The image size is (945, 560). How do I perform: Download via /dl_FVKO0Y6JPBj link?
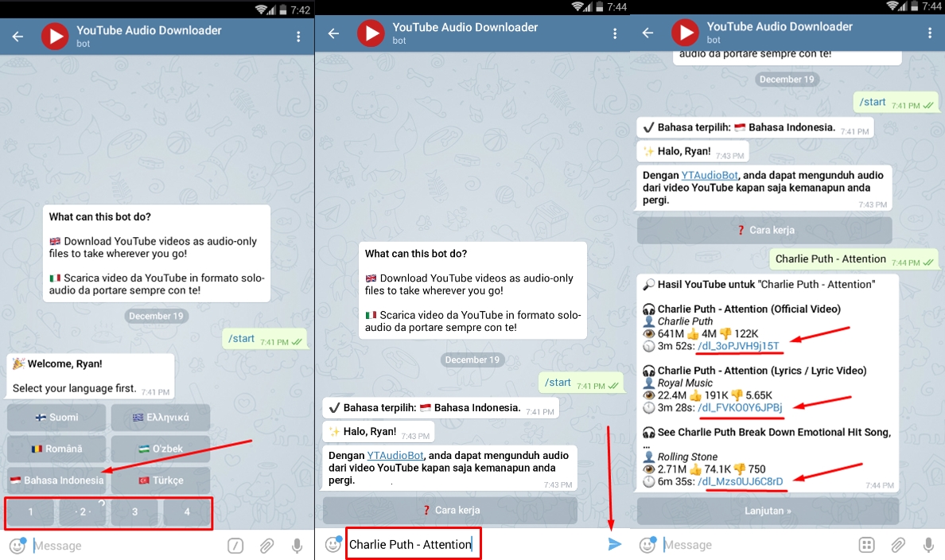coord(740,407)
